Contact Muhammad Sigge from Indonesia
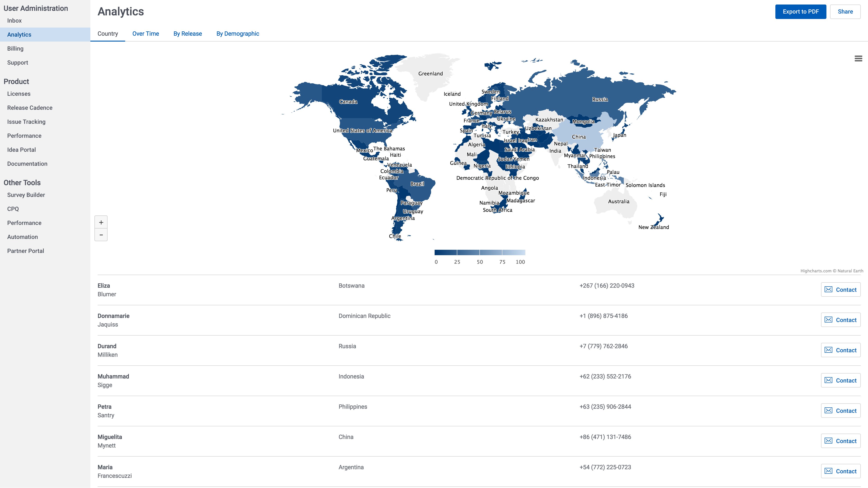The width and height of the screenshot is (868, 488). point(840,381)
